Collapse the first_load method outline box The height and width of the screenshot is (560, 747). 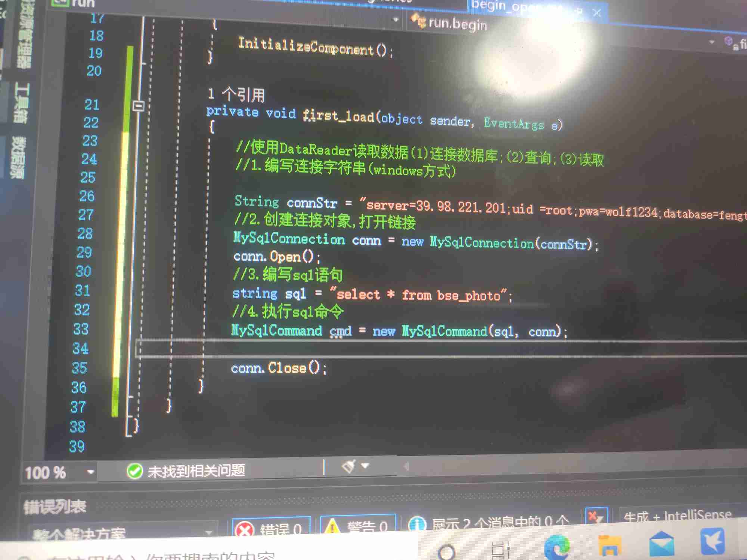pyautogui.click(x=139, y=106)
